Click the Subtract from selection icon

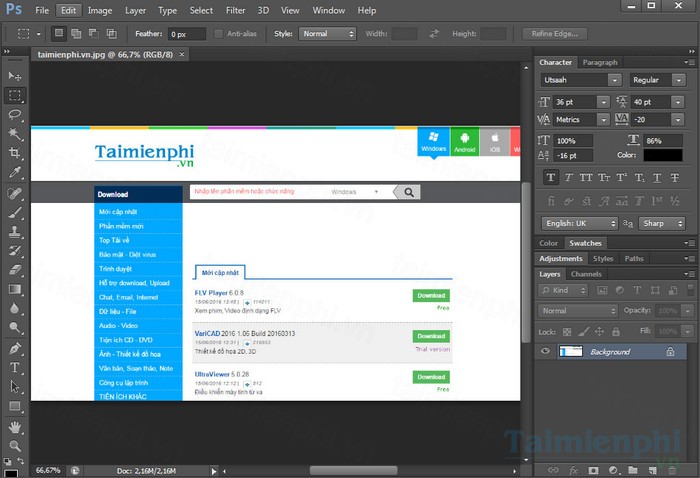tap(94, 33)
